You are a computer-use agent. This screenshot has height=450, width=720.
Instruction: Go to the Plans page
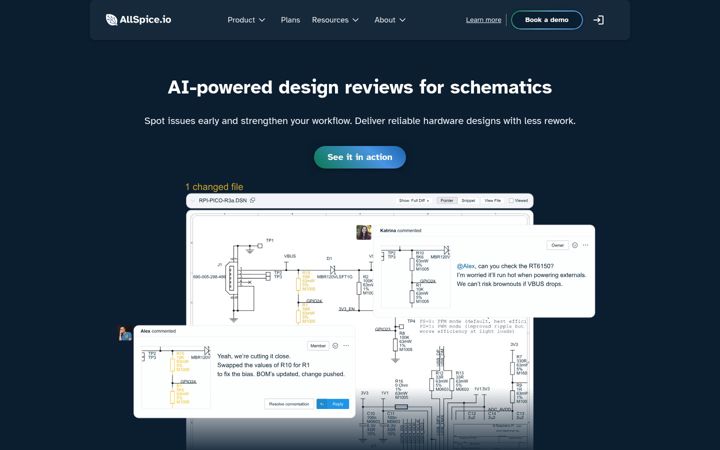[290, 20]
